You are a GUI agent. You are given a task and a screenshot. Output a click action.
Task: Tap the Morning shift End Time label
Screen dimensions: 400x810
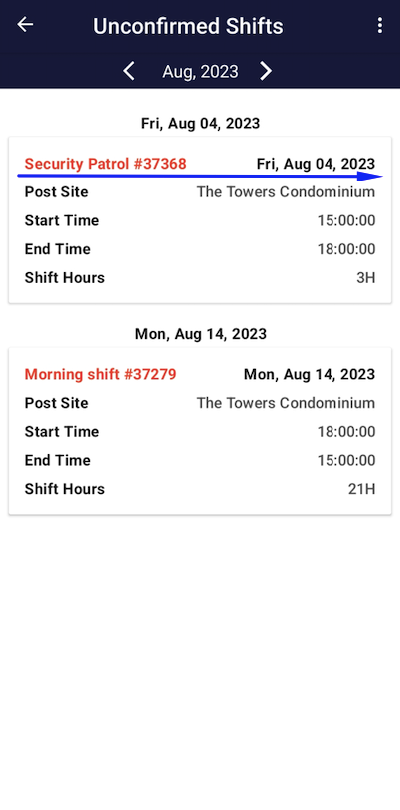click(57, 461)
